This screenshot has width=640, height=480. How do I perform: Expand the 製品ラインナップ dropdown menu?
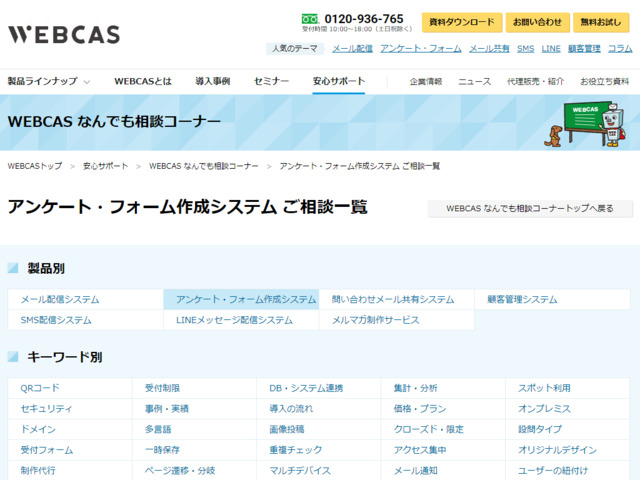pyautogui.click(x=49, y=81)
